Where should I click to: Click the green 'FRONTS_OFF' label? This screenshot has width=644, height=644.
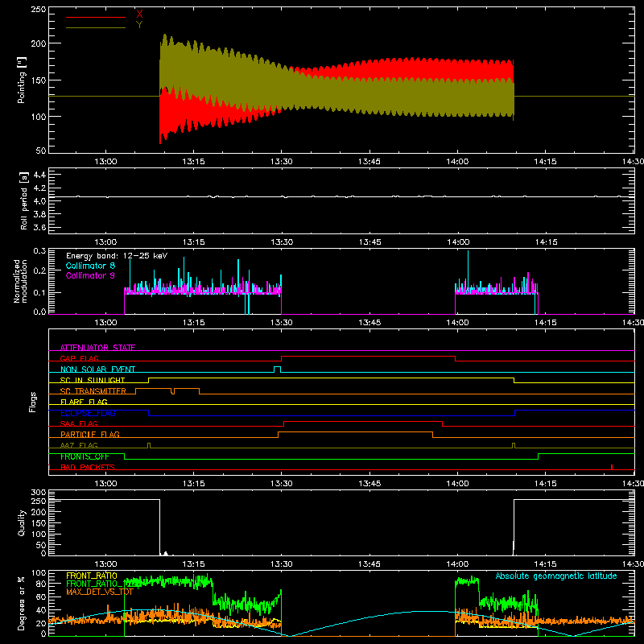[x=85, y=456]
